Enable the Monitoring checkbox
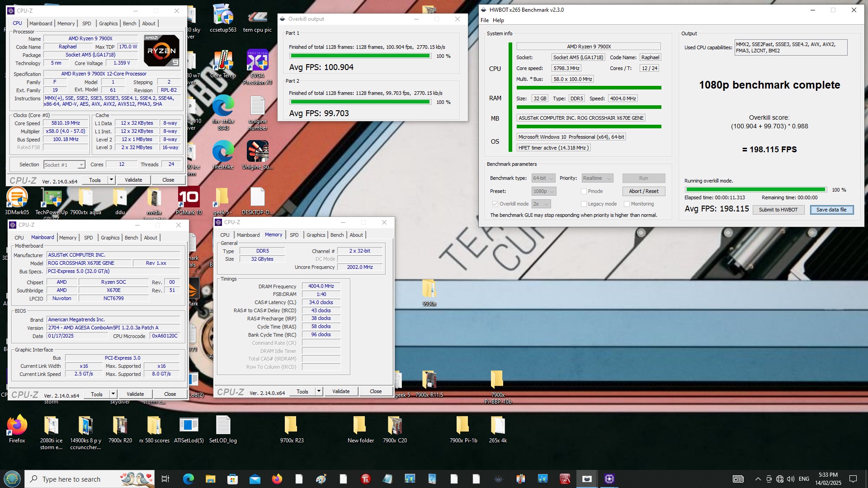 tap(627, 204)
